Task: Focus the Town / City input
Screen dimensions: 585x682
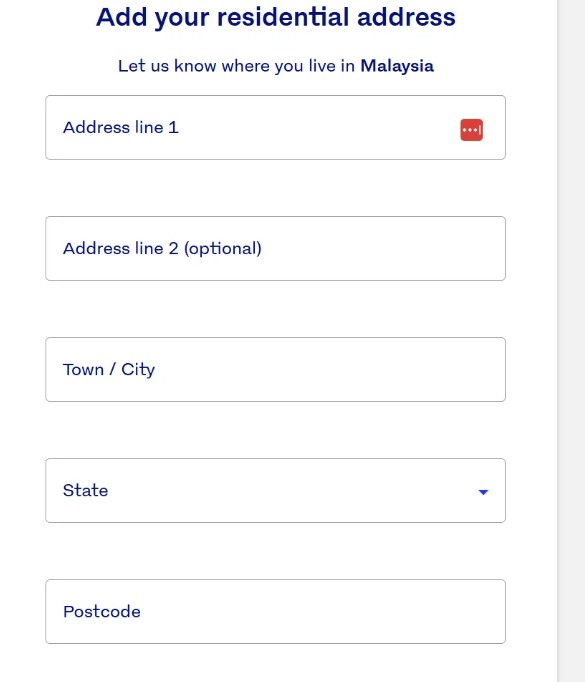Action: pyautogui.click(x=275, y=369)
